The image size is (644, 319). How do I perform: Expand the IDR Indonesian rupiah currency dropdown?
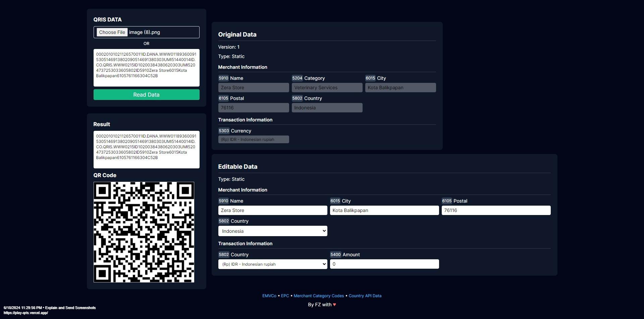272,264
